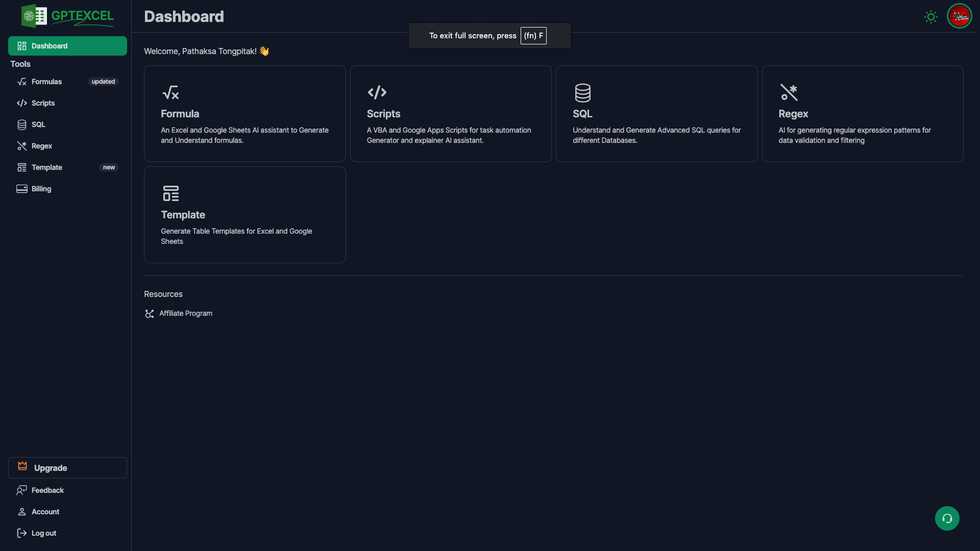Click the Scripts card code icon
The image size is (980, 551).
377,92
